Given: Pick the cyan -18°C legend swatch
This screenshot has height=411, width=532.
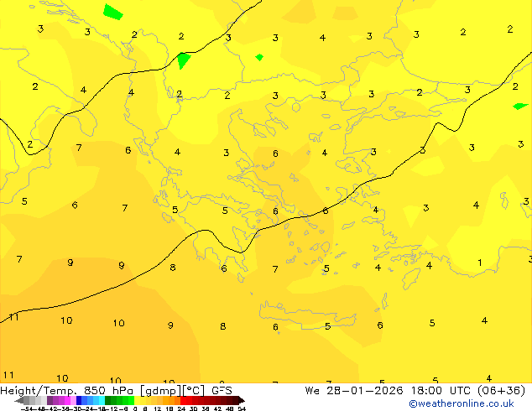Looking at the screenshot, I should click(x=102, y=400).
